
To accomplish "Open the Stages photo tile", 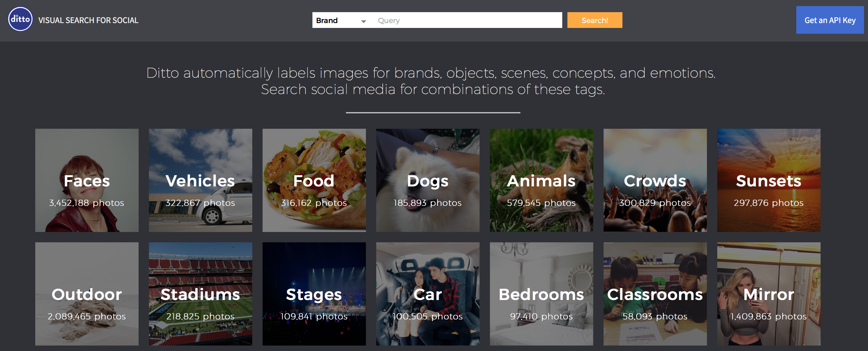I will 314,294.
